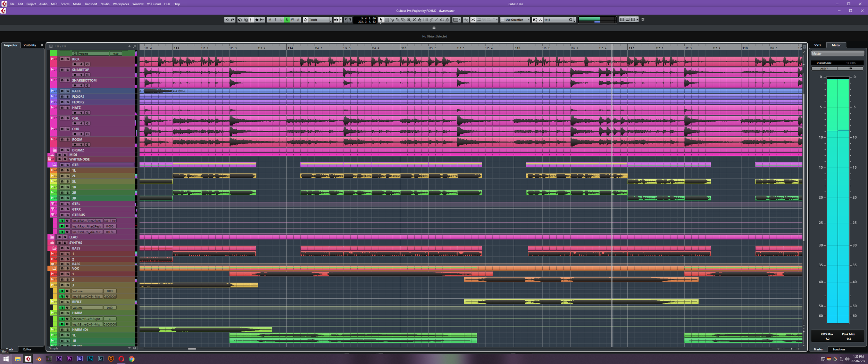Click the Undo arrow in the toolbar
The height and width of the screenshot is (364, 868).
[x=227, y=19]
